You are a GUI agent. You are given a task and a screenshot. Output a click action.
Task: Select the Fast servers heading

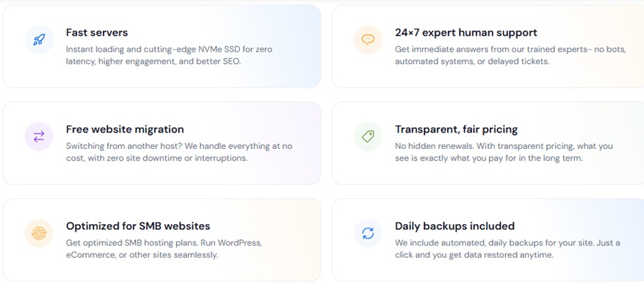97,32
